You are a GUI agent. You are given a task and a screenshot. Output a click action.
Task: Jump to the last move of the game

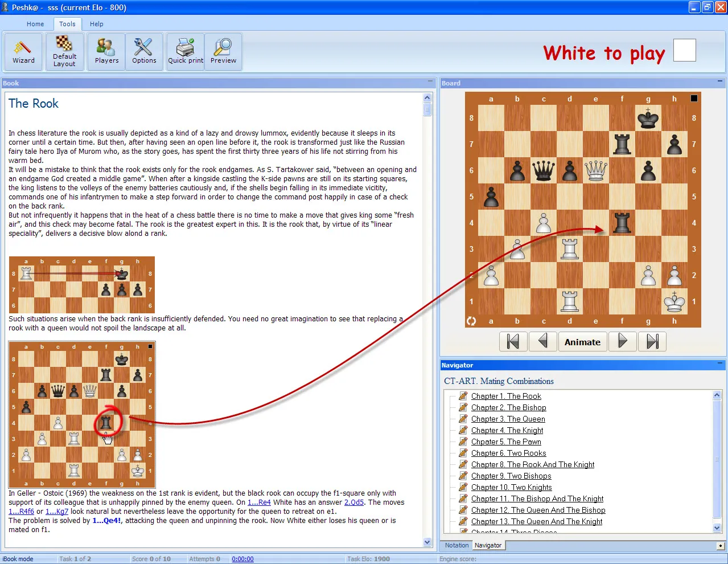pyautogui.click(x=652, y=342)
